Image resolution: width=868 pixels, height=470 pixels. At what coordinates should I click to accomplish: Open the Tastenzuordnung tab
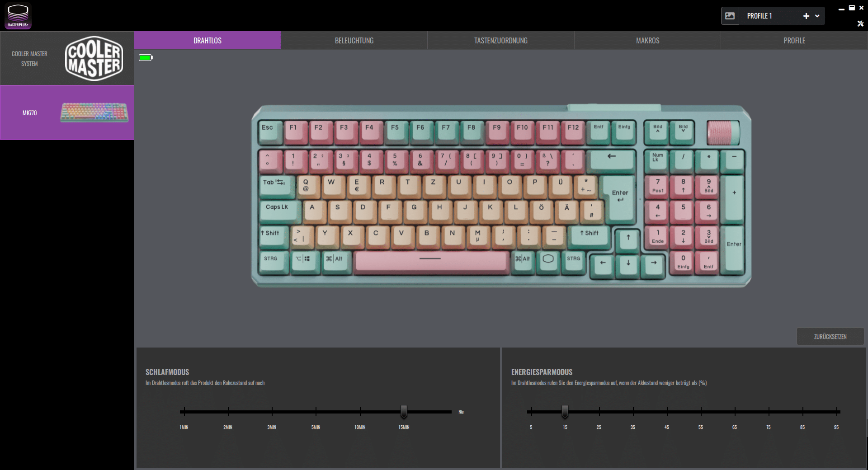(500, 41)
